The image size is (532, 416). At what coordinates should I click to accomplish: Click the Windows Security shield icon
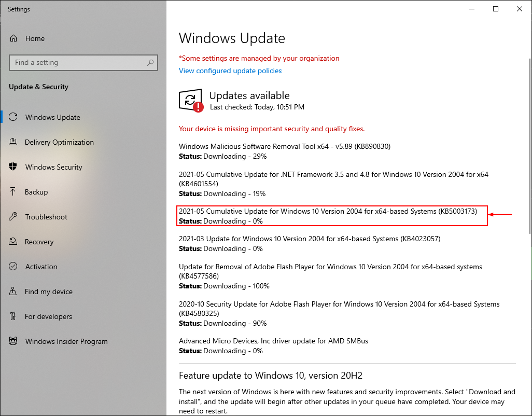(14, 167)
